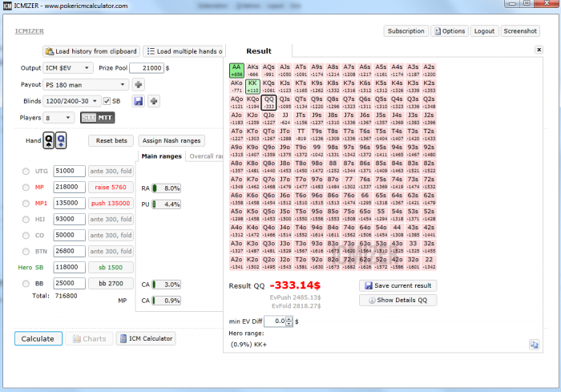Switch to the Overcall ranges tab
The image size is (561, 392).
(x=205, y=156)
